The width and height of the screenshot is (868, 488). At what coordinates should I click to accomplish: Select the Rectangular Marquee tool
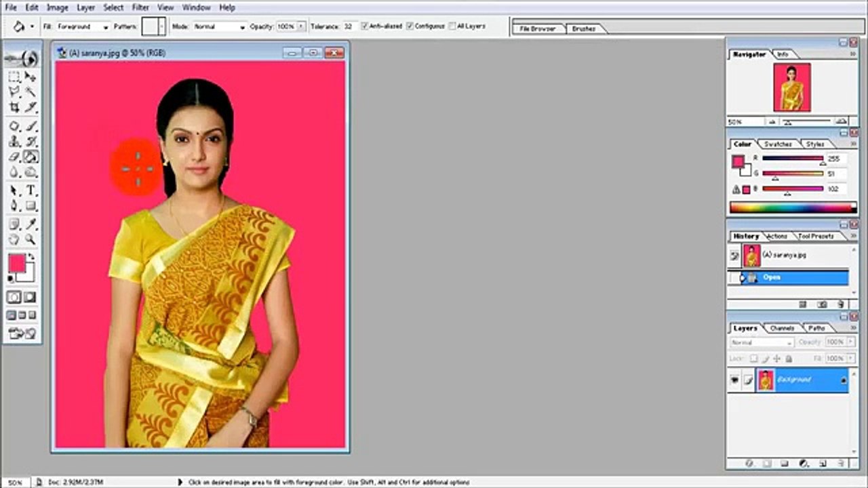point(14,77)
